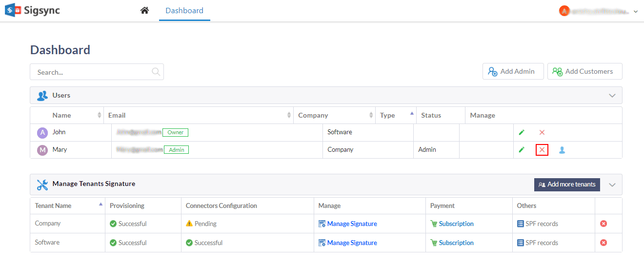Screen dimensions: 644x268
Task: Remove the Company tenant with the red circle icon
Action: 604,224
